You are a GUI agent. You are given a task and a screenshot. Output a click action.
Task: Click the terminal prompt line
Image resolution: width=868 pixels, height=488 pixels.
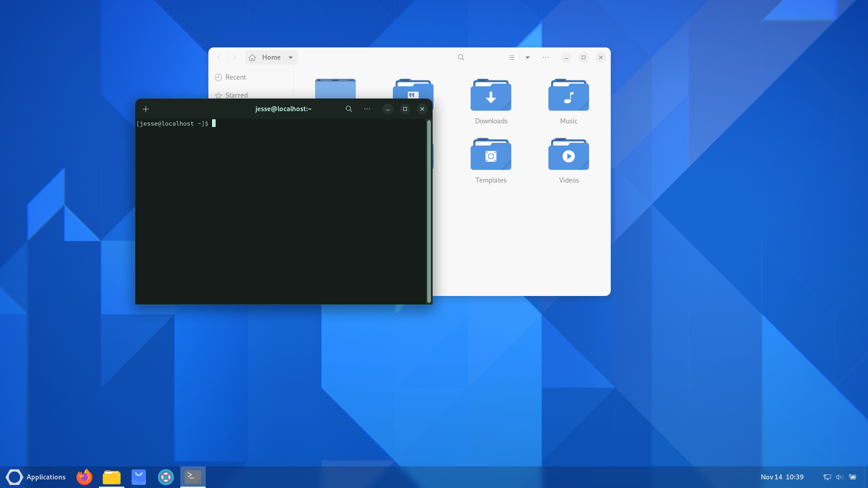pos(176,123)
